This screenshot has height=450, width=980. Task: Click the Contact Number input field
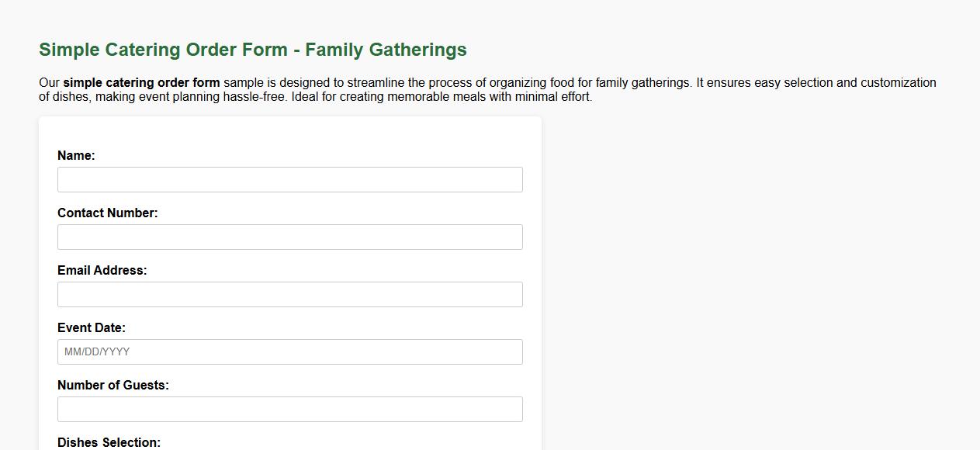pos(289,237)
